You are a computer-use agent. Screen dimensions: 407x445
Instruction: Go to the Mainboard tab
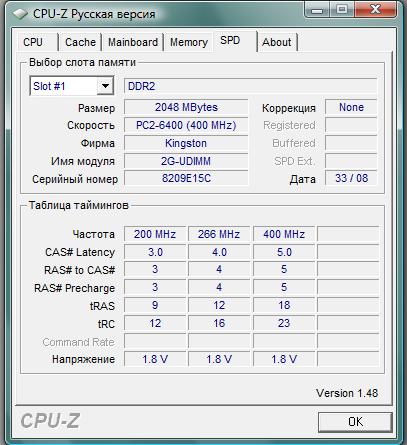coord(133,42)
